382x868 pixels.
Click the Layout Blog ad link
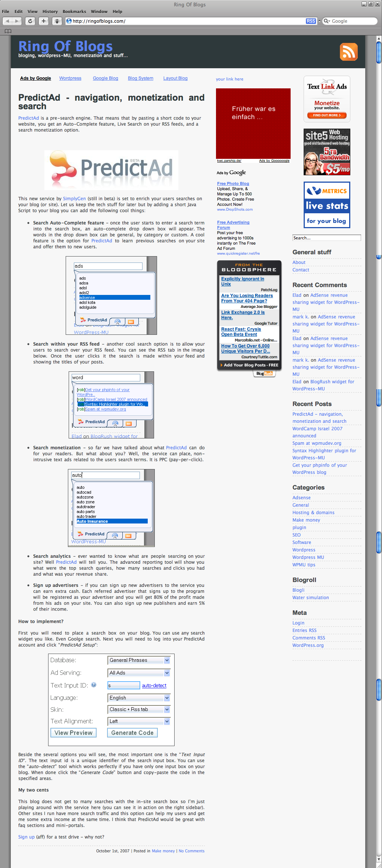click(175, 78)
